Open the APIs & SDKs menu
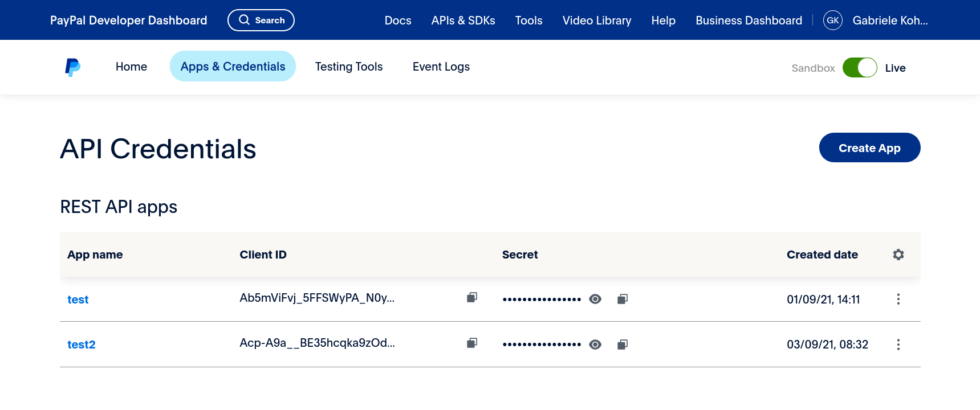This screenshot has width=980, height=410. click(463, 20)
